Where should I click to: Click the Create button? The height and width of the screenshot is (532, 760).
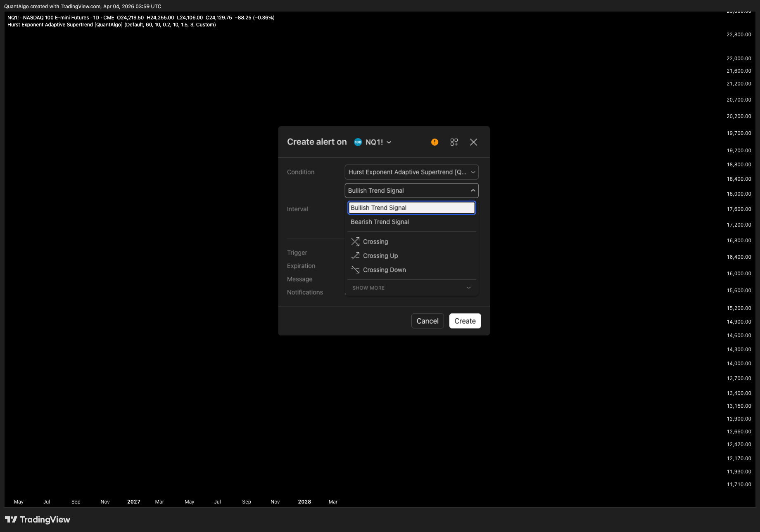point(465,321)
